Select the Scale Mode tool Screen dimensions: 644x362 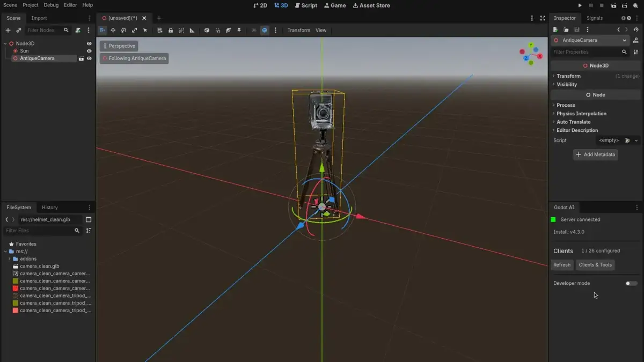tap(134, 30)
